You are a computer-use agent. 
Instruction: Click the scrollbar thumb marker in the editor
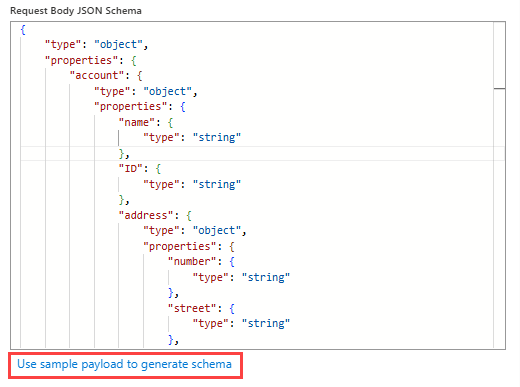pyautogui.click(x=499, y=89)
